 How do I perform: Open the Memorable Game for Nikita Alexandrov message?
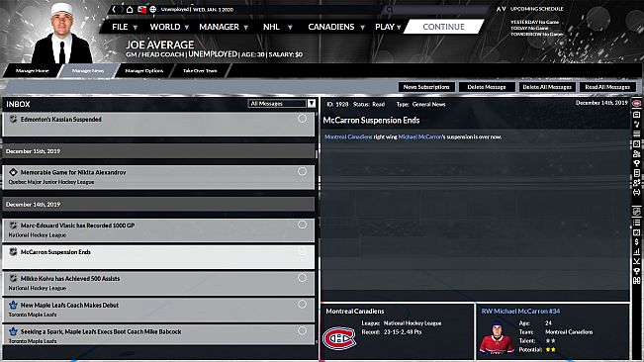coord(158,177)
